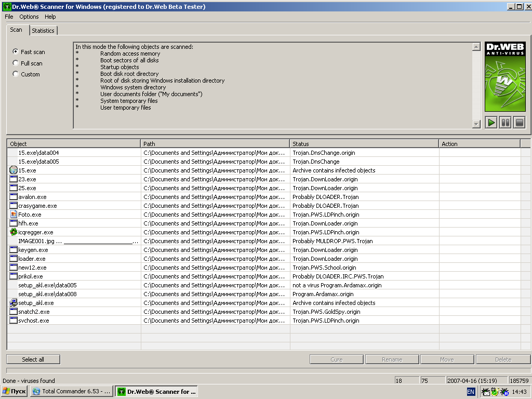
Task: Click the icon next to 23.exe
Action: [x=13, y=179]
